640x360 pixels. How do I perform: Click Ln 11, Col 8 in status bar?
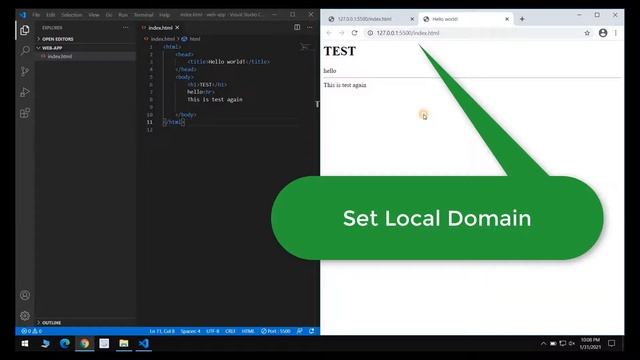click(x=162, y=331)
